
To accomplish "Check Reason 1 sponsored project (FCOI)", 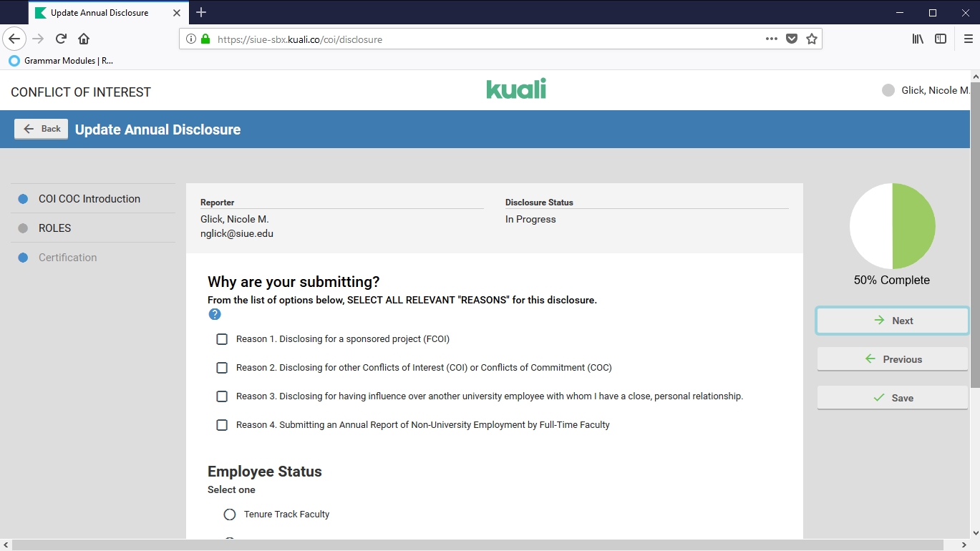I will click(222, 339).
